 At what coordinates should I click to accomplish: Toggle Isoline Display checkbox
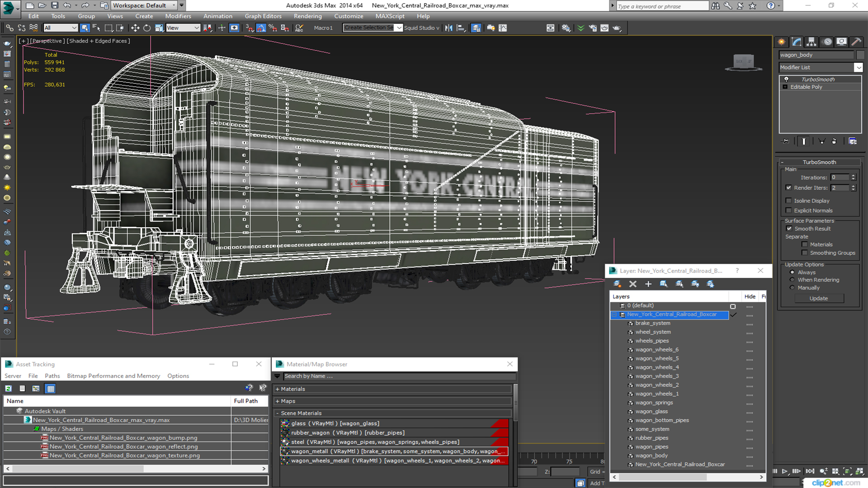point(789,200)
